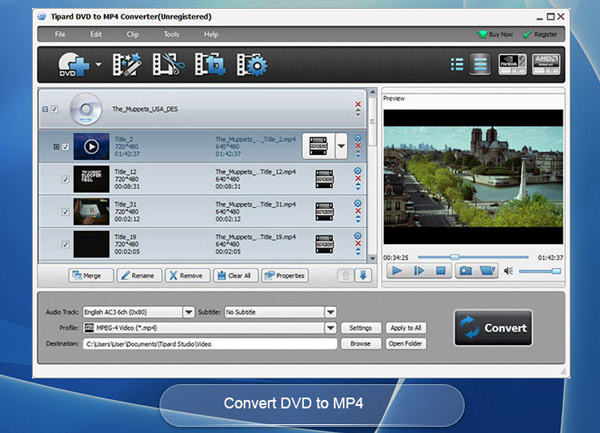
Task: Mute the preview speaker icon
Action: pos(509,271)
